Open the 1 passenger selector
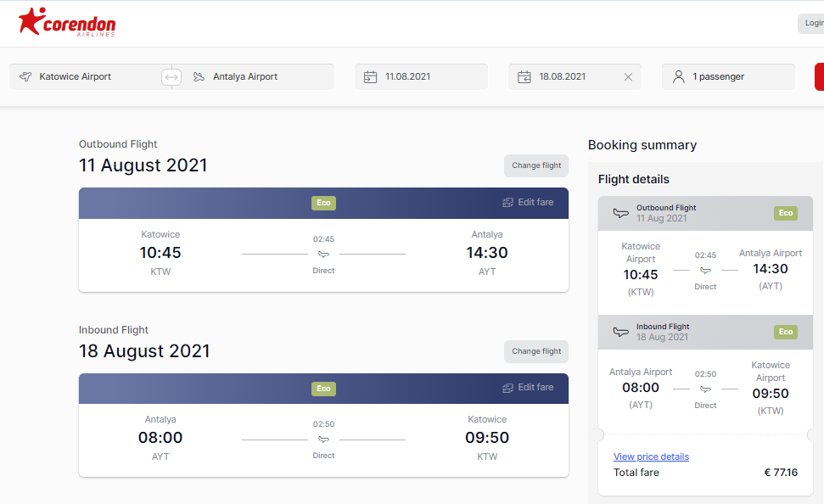 (728, 76)
